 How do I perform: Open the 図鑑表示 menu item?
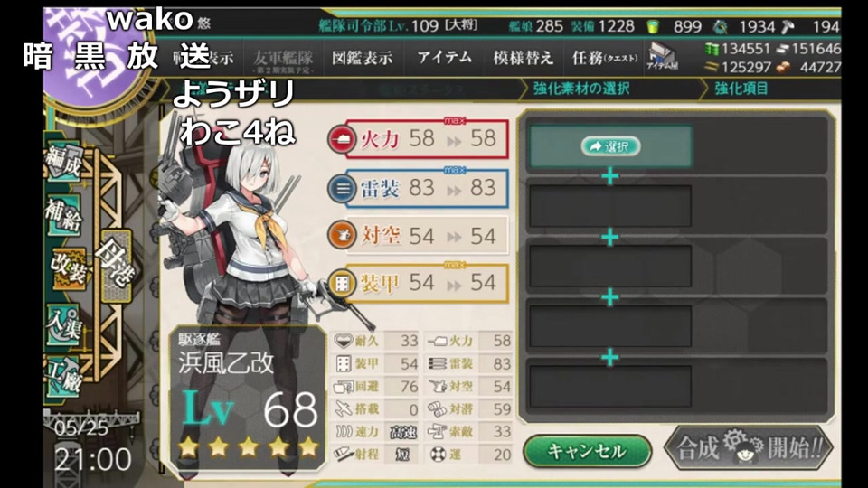pos(362,58)
